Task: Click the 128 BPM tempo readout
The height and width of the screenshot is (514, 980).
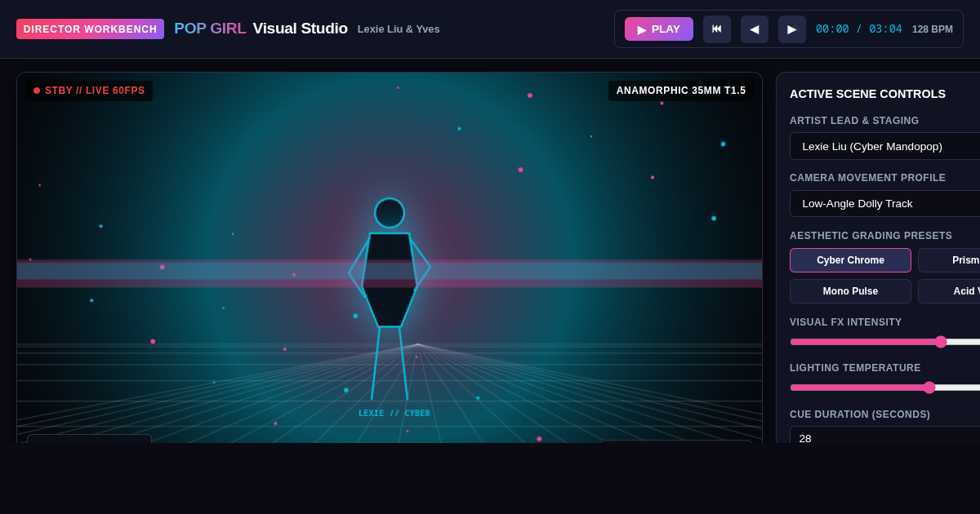Action: [x=933, y=29]
